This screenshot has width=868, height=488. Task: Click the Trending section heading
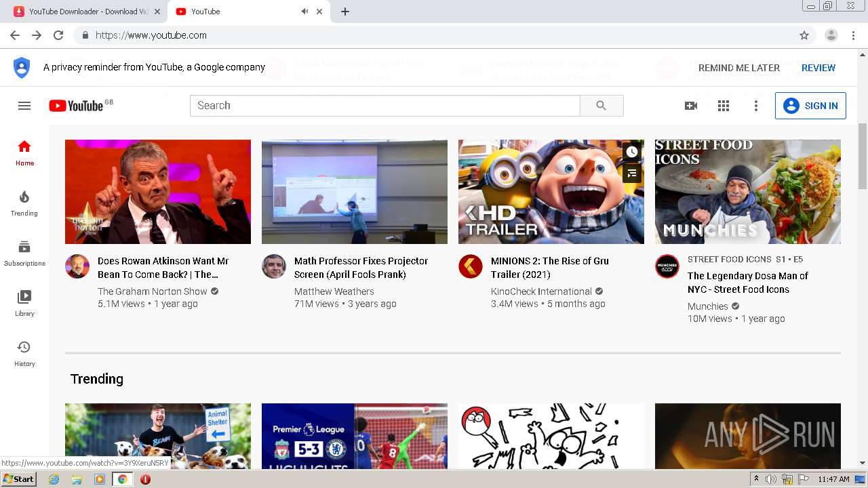pyautogui.click(x=97, y=379)
